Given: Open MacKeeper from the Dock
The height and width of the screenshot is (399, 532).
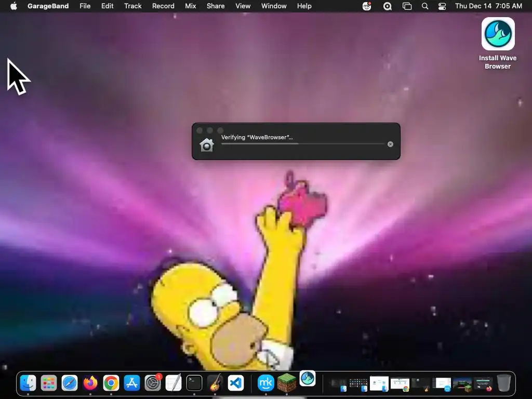Looking at the screenshot, I should click(x=265, y=383).
